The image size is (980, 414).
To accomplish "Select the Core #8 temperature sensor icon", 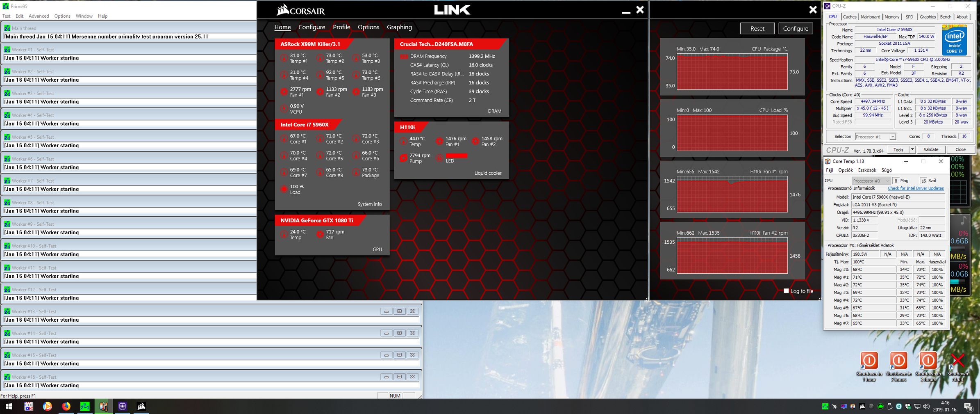I will [x=320, y=172].
